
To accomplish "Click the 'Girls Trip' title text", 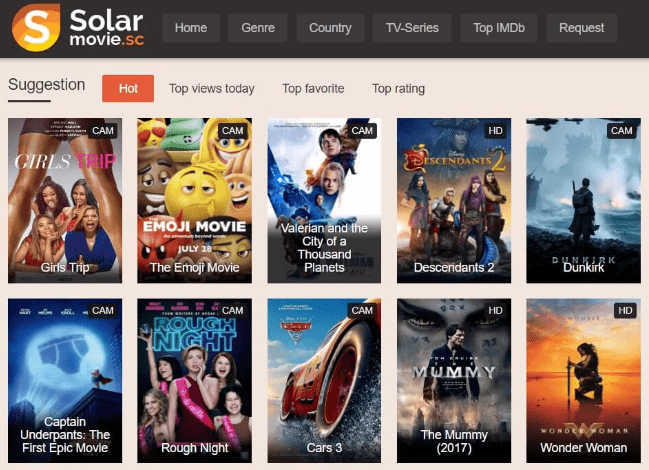I will pyautogui.click(x=65, y=268).
